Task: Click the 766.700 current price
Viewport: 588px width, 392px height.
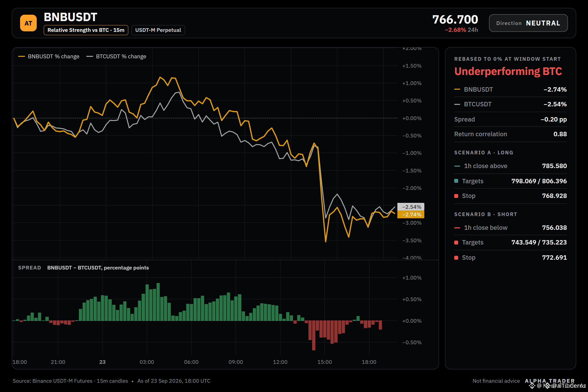Action: [455, 20]
